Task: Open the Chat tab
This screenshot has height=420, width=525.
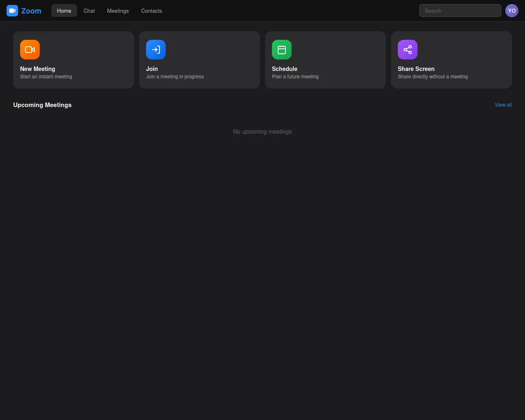Action: 89,11
